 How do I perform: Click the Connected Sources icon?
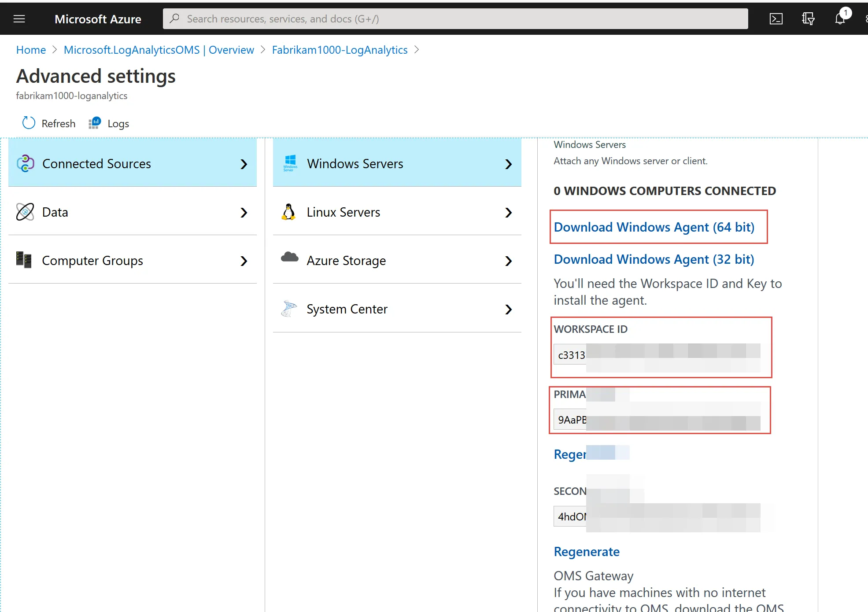[26, 164]
